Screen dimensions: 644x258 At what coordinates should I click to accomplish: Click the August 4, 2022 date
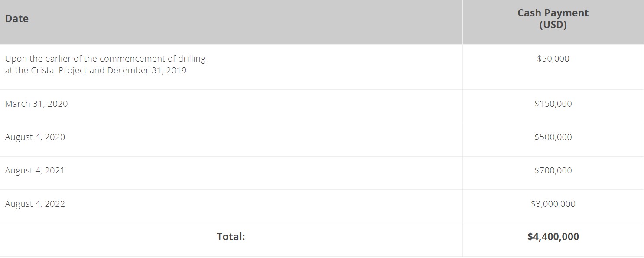pos(35,204)
